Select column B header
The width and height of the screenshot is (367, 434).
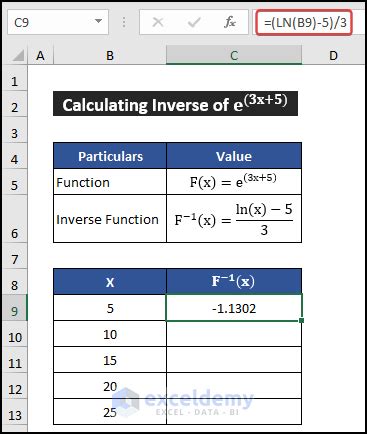pos(110,55)
